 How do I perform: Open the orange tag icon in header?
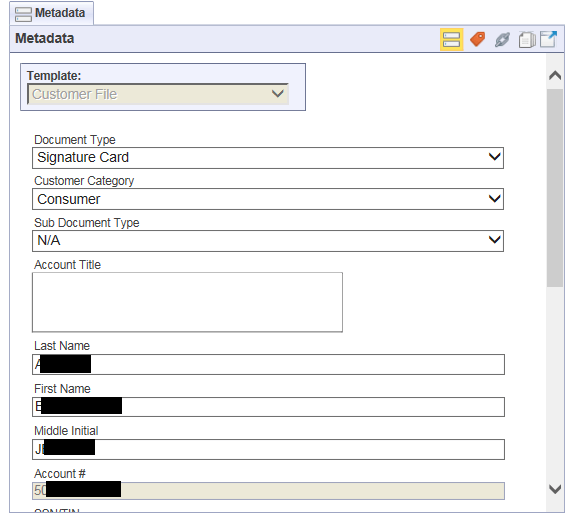[x=477, y=39]
